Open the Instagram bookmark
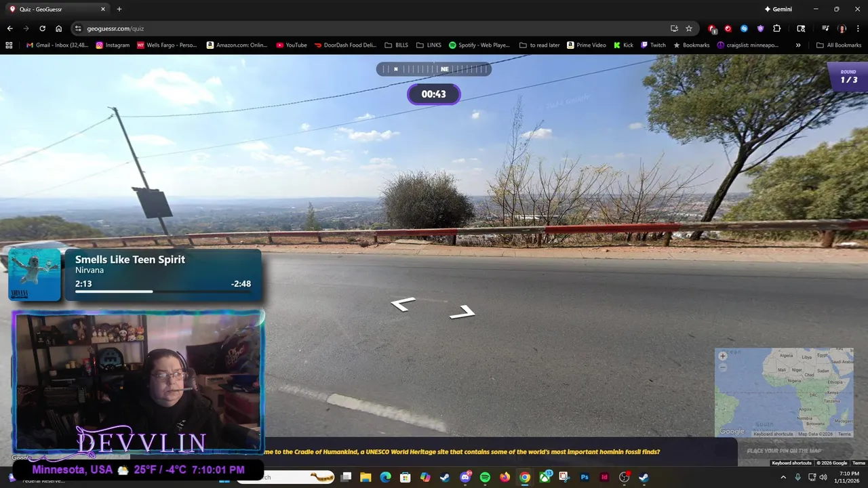The height and width of the screenshot is (488, 868). [x=113, y=45]
